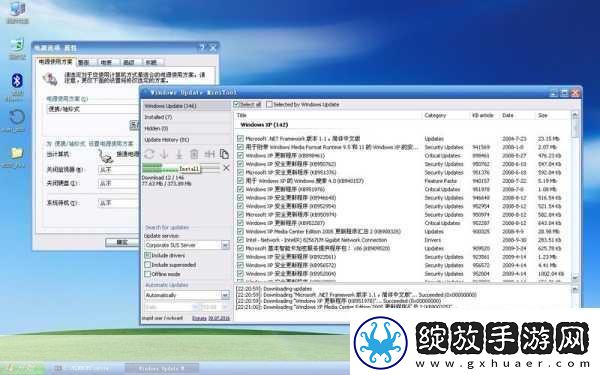Click the Windows Update taskbar button
Viewport: 600px width, 375px height.
point(161,368)
